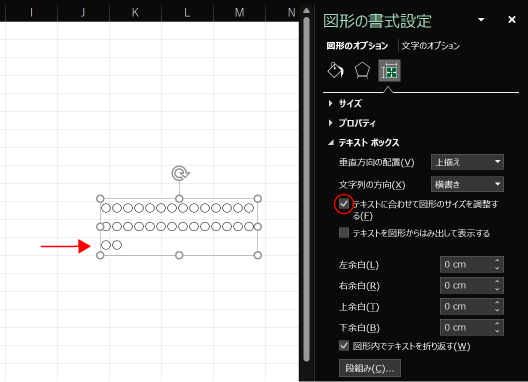528x382 pixels.
Task: Increase 下余白 with the up spinner
Action: [x=497, y=324]
